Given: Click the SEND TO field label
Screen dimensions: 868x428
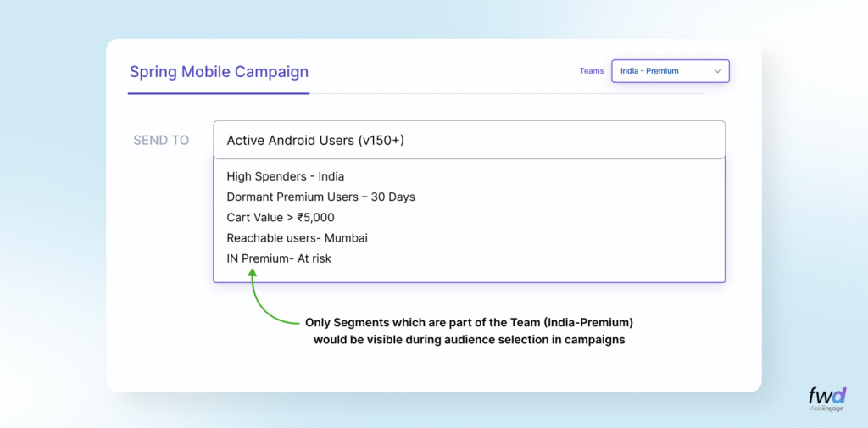Looking at the screenshot, I should tap(161, 140).
